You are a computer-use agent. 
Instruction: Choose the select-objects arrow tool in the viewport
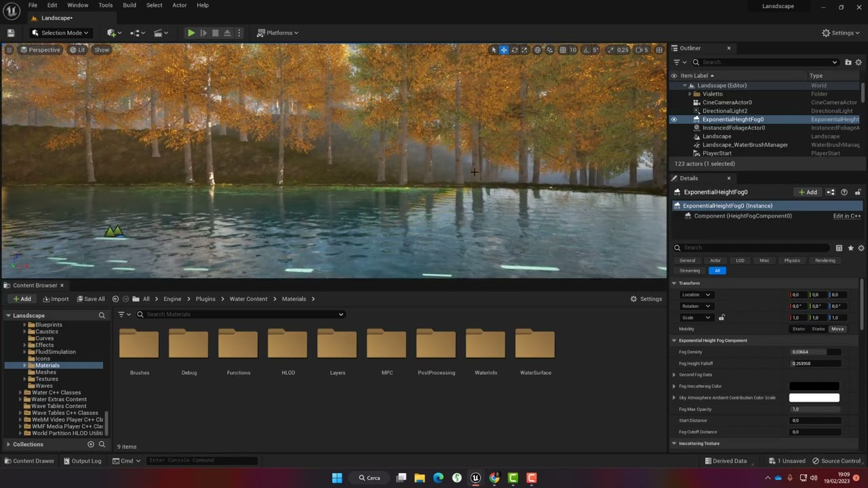click(494, 49)
